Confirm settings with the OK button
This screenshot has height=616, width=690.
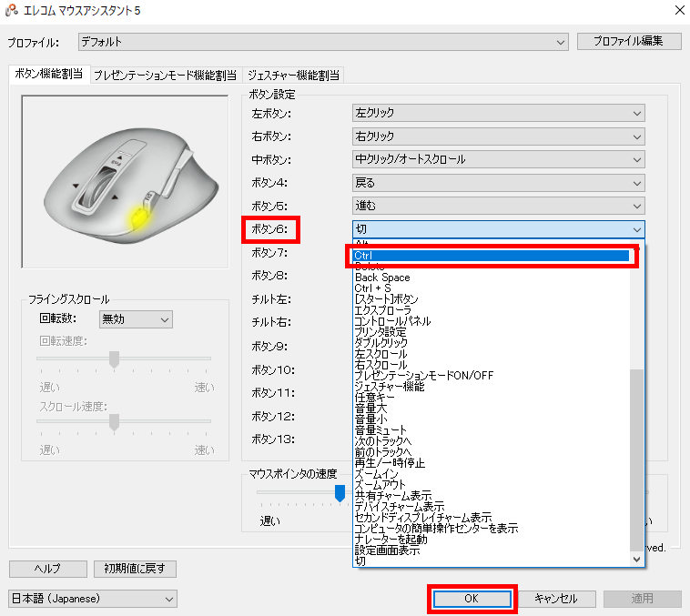click(472, 599)
